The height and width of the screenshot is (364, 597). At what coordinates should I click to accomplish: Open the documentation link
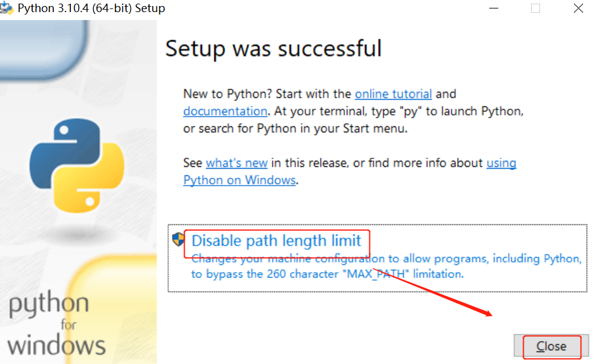coord(225,111)
